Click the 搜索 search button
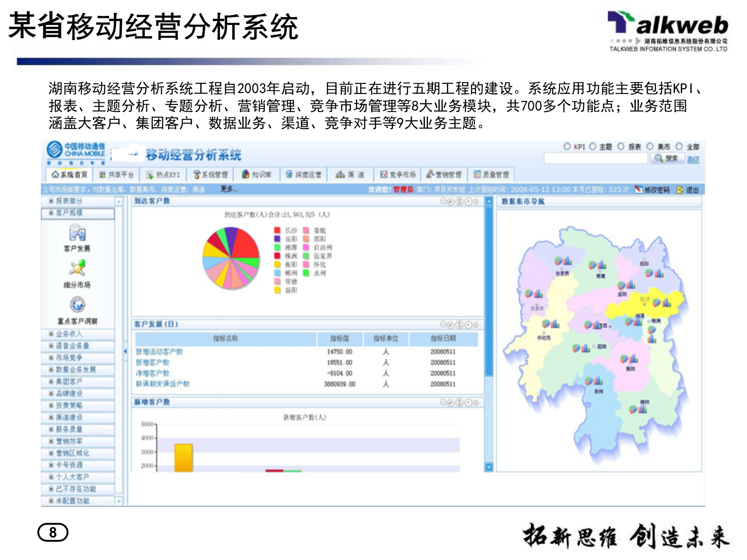Image resolution: width=747 pixels, height=560 pixels. (668, 157)
